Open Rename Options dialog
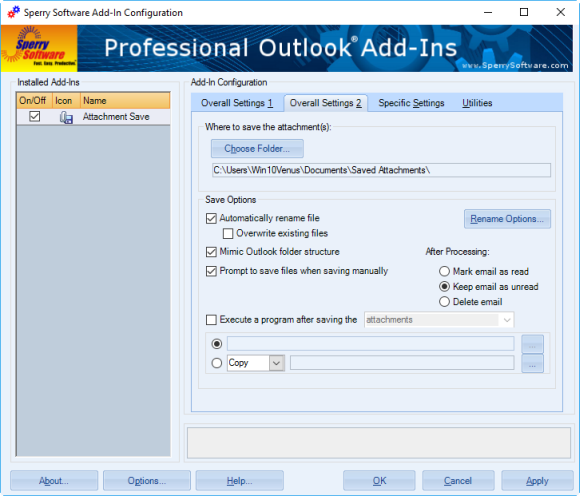 click(507, 219)
